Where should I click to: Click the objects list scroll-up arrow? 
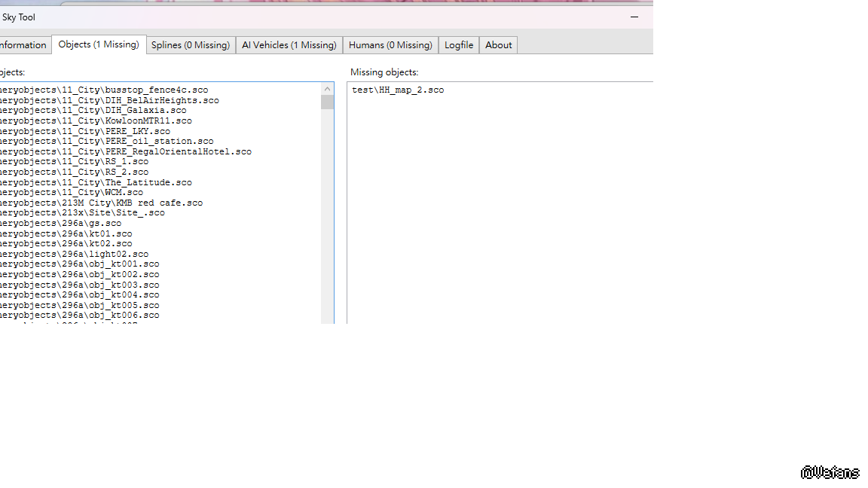tap(327, 88)
